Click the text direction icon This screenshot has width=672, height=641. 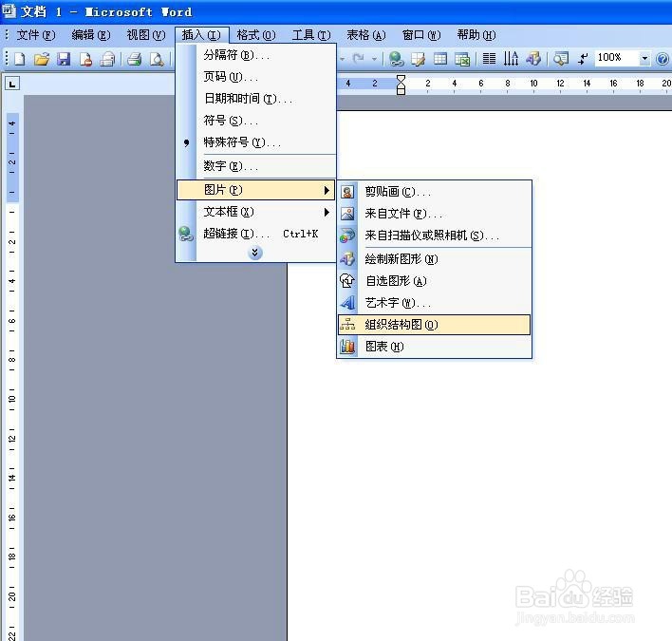[511, 59]
